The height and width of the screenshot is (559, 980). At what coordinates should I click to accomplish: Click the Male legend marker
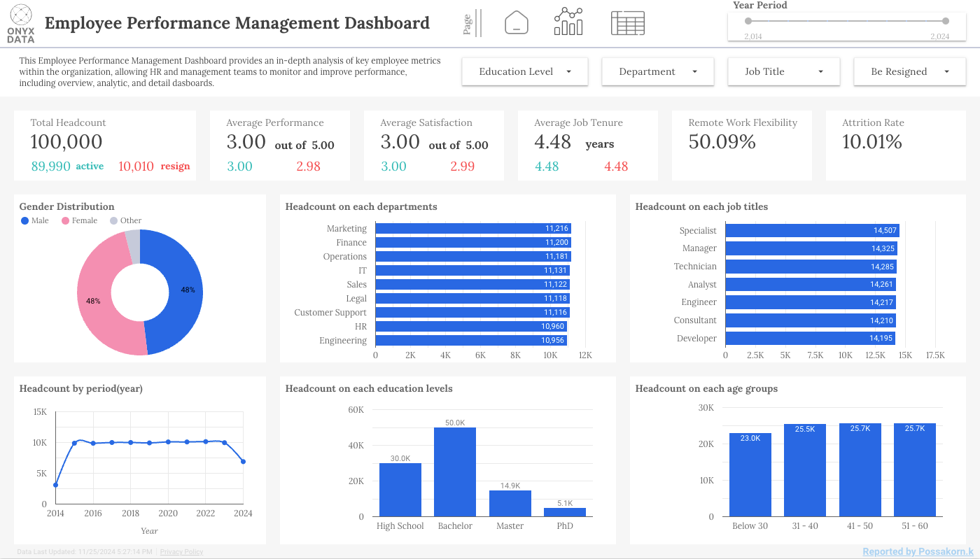(25, 220)
